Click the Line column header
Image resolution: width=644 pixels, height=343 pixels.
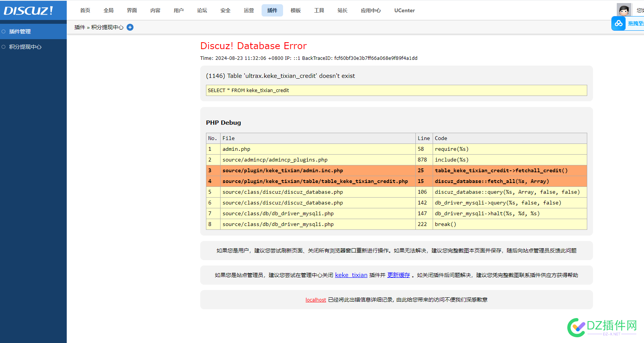424,138
